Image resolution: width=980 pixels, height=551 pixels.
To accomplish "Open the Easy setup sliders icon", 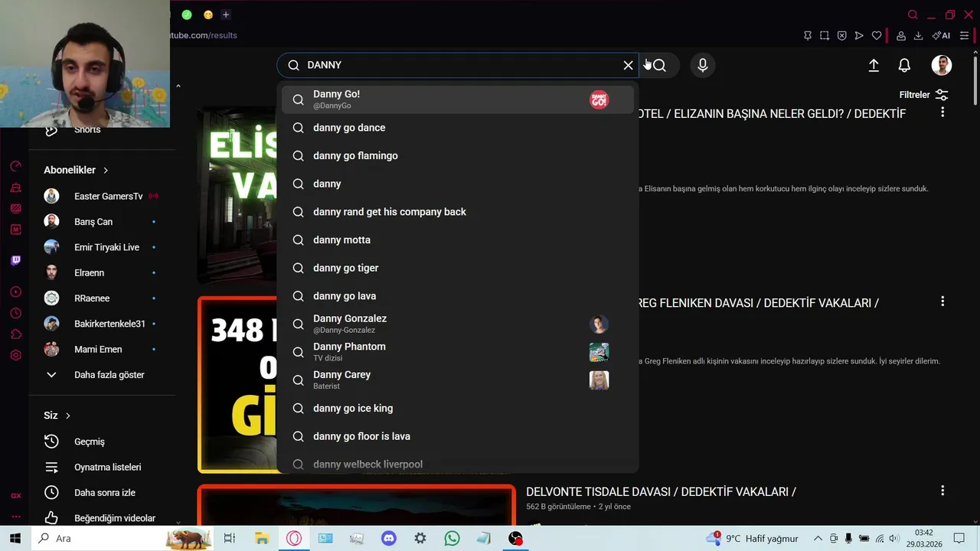I will tap(964, 35).
